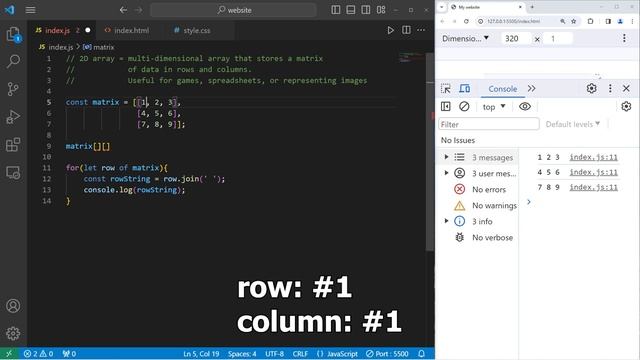Image resolution: width=640 pixels, height=360 pixels.
Task: Open remote window status bar button
Action: click(x=9, y=353)
